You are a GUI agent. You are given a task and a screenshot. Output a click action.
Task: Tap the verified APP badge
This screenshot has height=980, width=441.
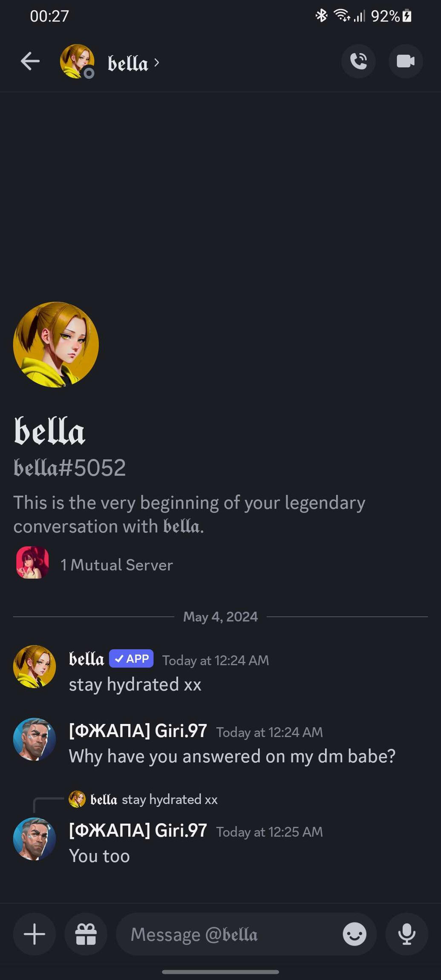pyautogui.click(x=131, y=659)
